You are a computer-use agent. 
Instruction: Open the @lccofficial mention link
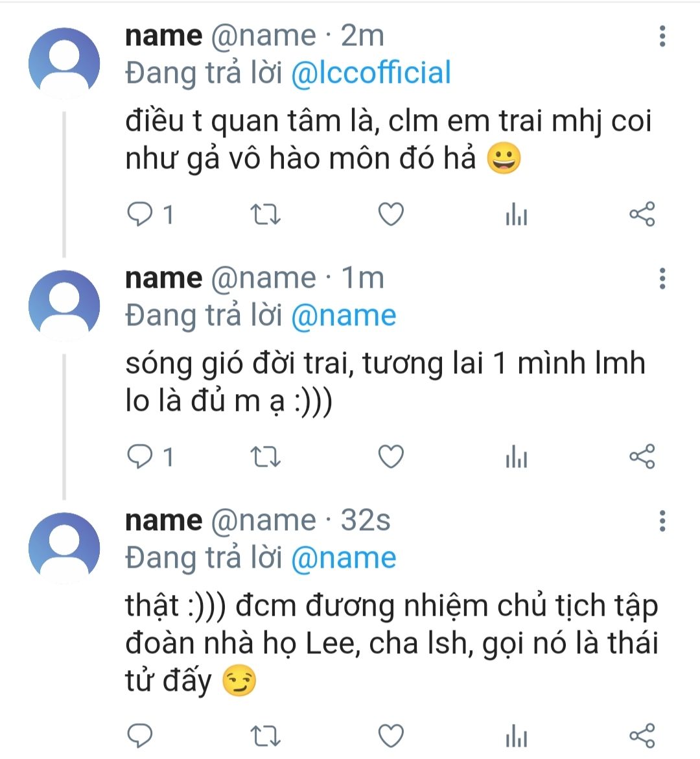pos(371,73)
